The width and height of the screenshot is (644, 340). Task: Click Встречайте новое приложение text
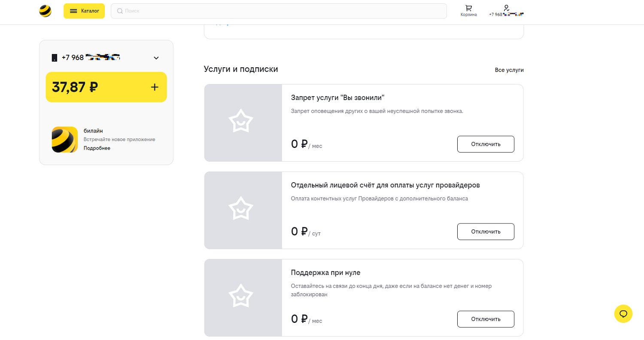pyautogui.click(x=119, y=139)
